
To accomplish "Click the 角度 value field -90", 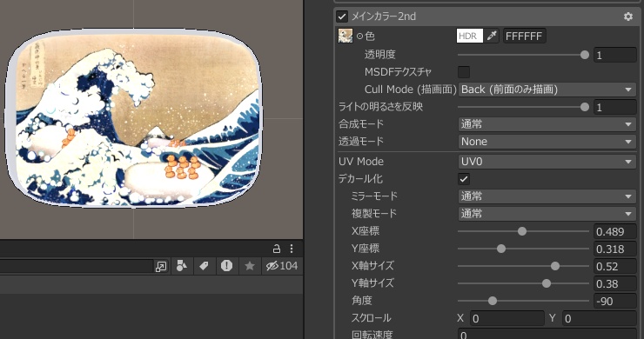I will pyautogui.click(x=615, y=302).
